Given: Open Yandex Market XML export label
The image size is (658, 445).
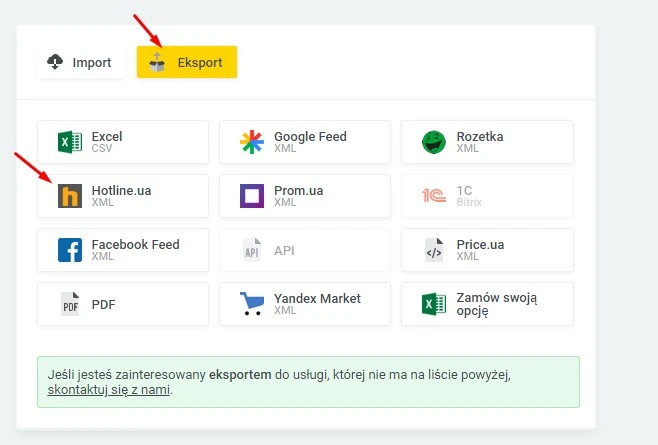Looking at the screenshot, I should click(x=317, y=304).
